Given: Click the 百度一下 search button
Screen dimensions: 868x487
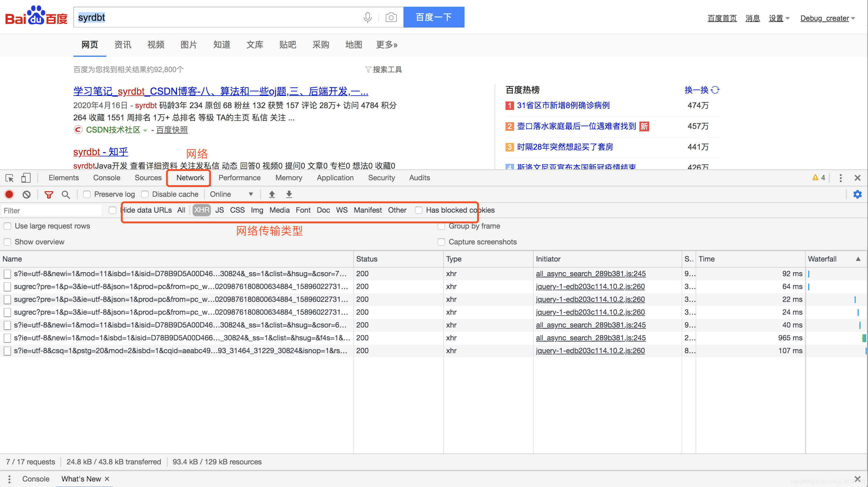Looking at the screenshot, I should tap(434, 17).
